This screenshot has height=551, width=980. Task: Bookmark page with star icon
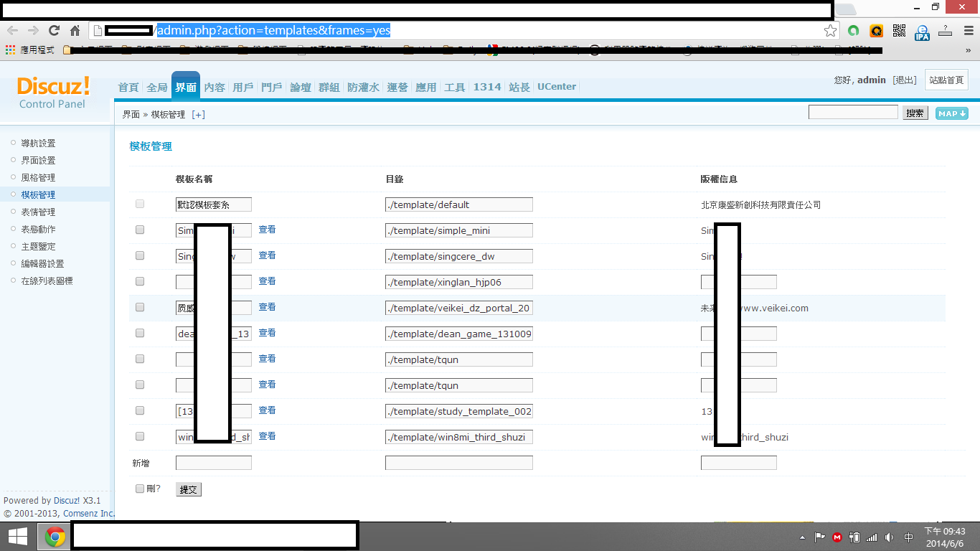(830, 31)
